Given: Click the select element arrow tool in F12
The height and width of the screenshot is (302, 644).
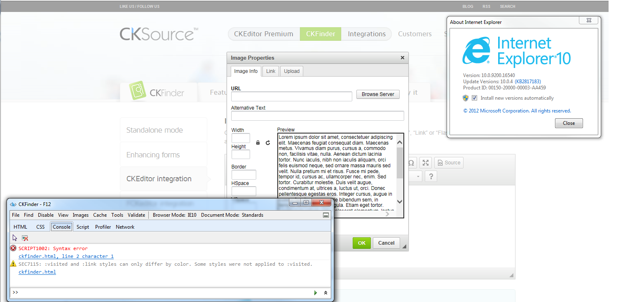Looking at the screenshot, I should click(15, 238).
